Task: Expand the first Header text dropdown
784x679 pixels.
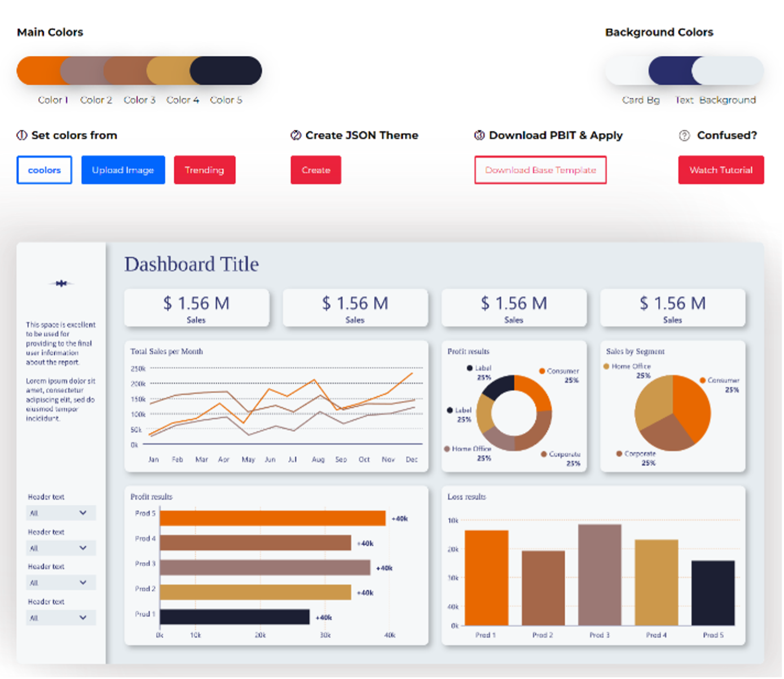Action: pos(61,513)
